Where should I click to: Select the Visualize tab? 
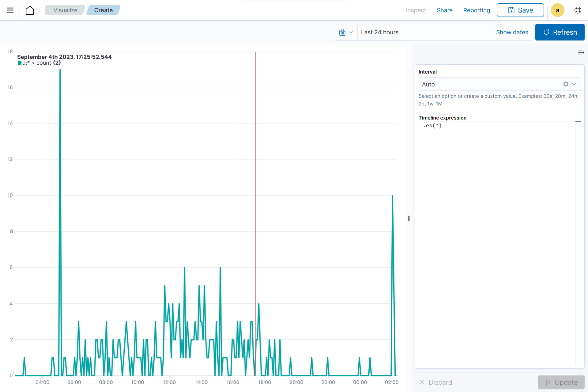pyautogui.click(x=65, y=10)
